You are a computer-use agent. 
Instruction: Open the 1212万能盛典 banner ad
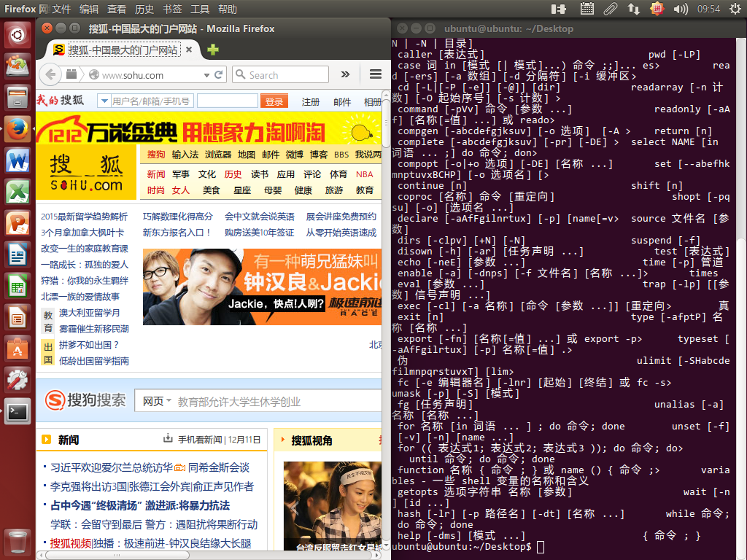point(209,128)
